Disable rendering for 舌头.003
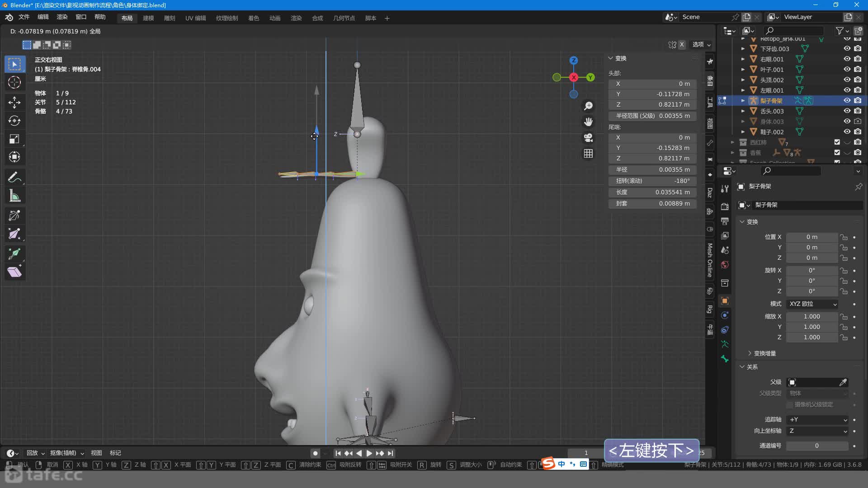Image resolution: width=868 pixels, height=488 pixels. 858,111
